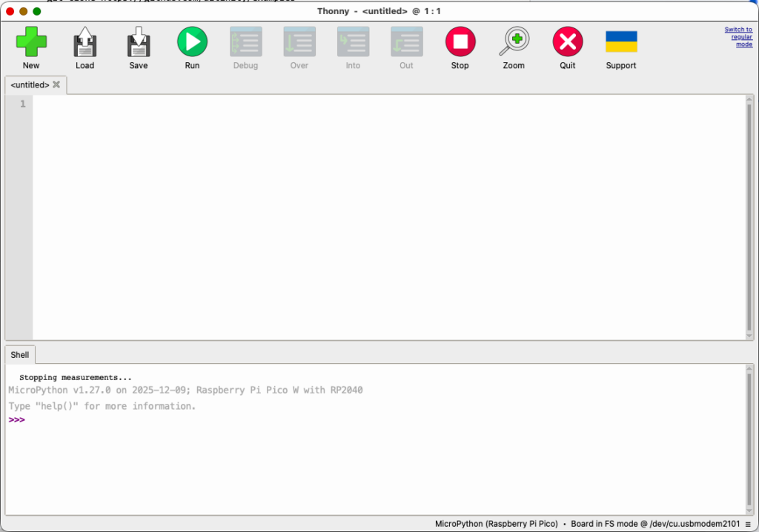The height and width of the screenshot is (532, 759).
Task: Click the Shell prompt input line
Action: coord(371,420)
